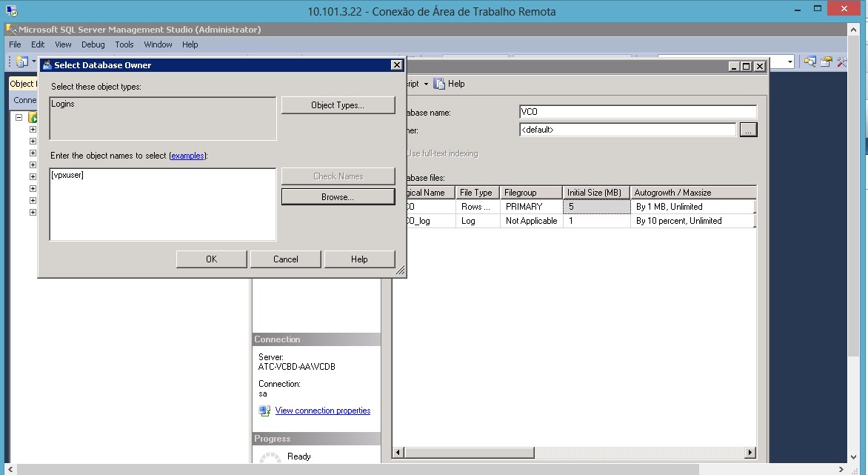Open the Tools menu
Screen dimensions: 868x475
124,44
